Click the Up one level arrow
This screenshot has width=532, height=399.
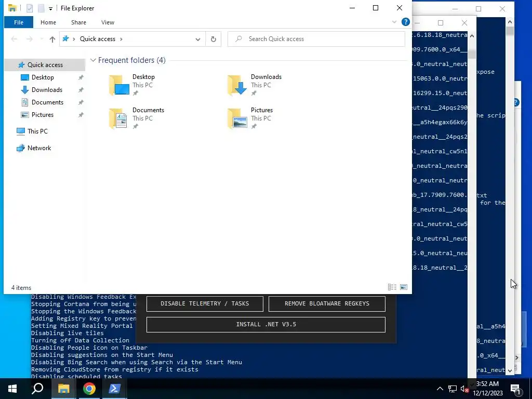click(x=52, y=39)
